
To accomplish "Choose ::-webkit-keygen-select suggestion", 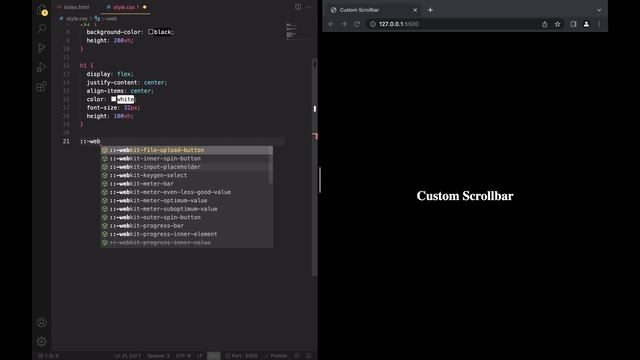I will click(187, 175).
